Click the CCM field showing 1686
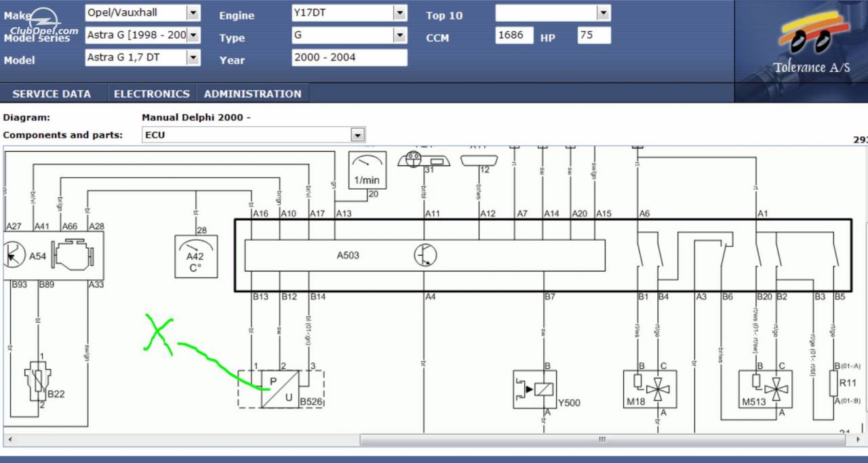868x463 pixels. point(515,35)
